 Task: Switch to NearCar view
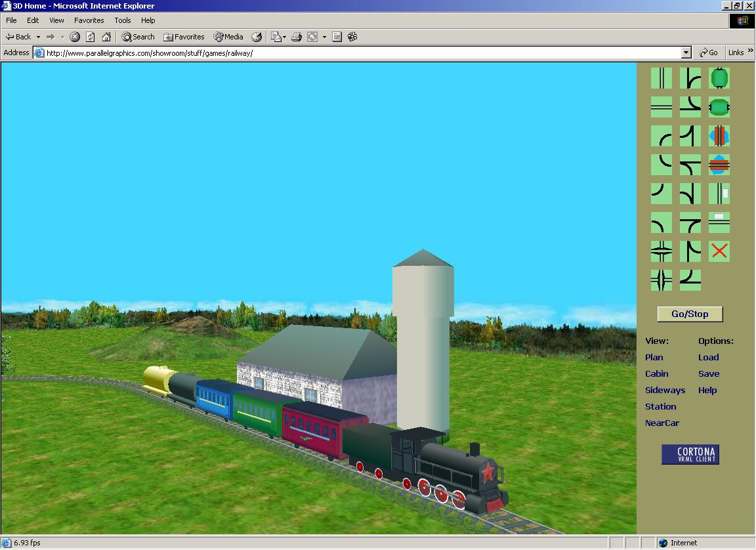662,423
